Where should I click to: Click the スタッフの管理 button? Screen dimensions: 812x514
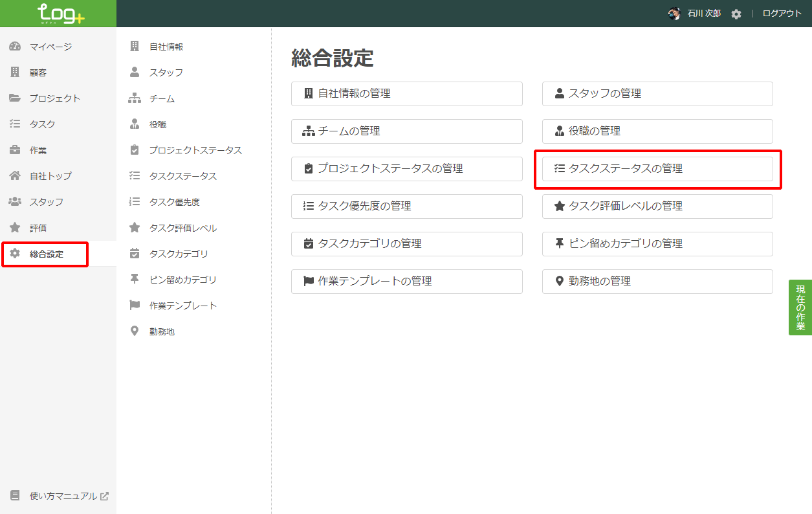click(657, 93)
